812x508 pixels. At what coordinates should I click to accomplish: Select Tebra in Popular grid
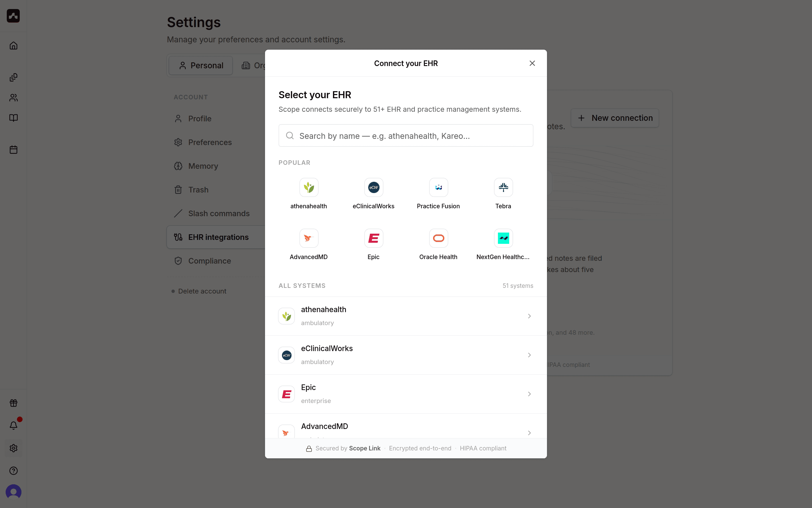503,194
